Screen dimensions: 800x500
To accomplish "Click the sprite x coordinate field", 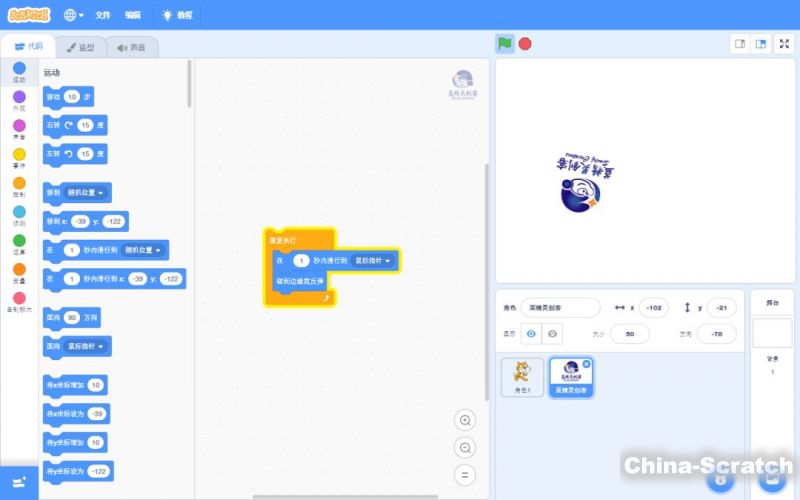I will click(x=654, y=307).
